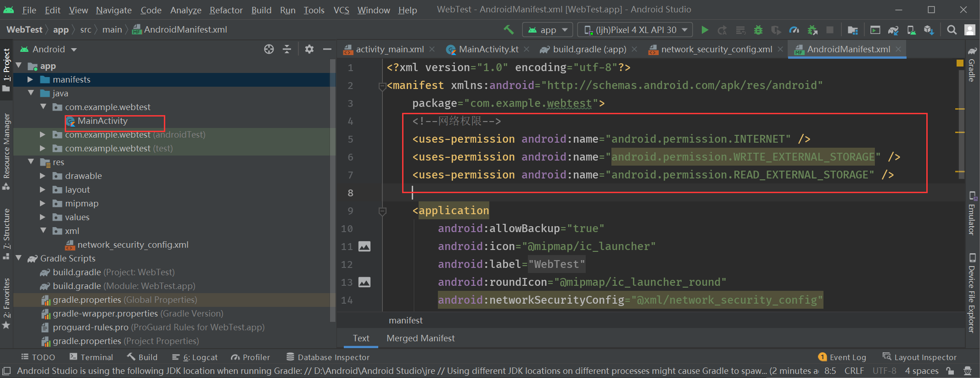
Task: Run the app with the green play icon
Action: coord(705,30)
